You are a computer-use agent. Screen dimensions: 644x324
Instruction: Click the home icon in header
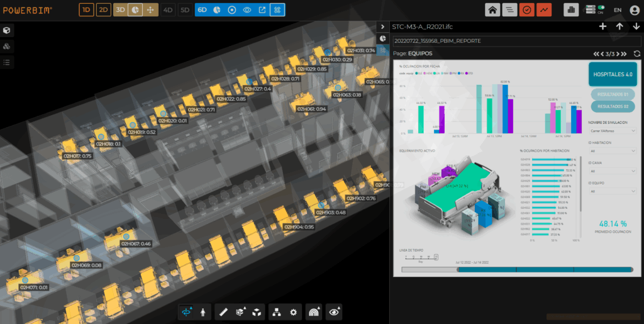(494, 10)
